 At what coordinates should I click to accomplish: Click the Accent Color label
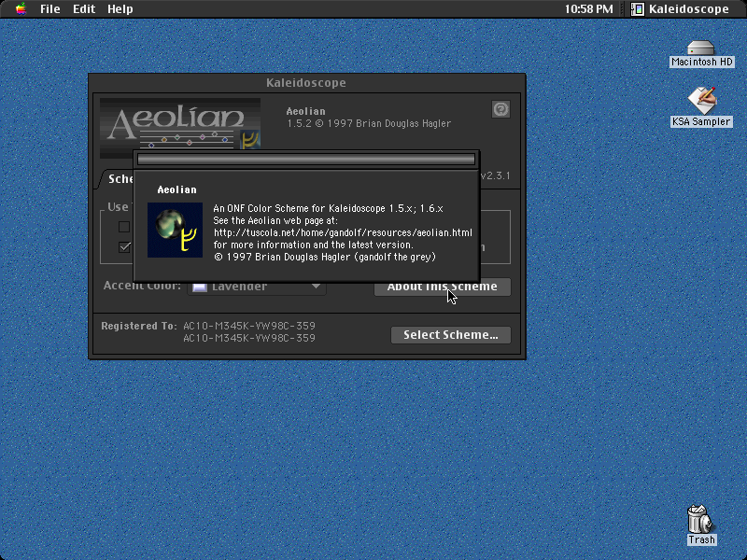pyautogui.click(x=142, y=286)
